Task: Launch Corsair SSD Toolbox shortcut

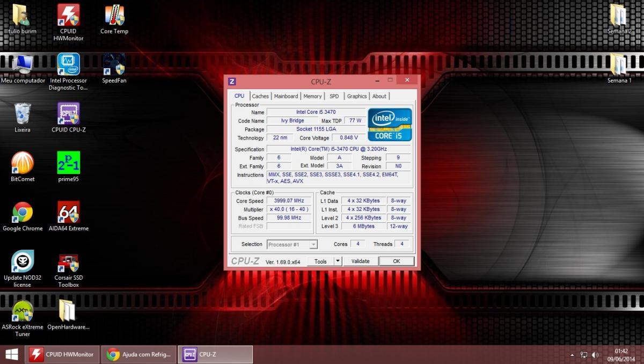Action: [69, 269]
